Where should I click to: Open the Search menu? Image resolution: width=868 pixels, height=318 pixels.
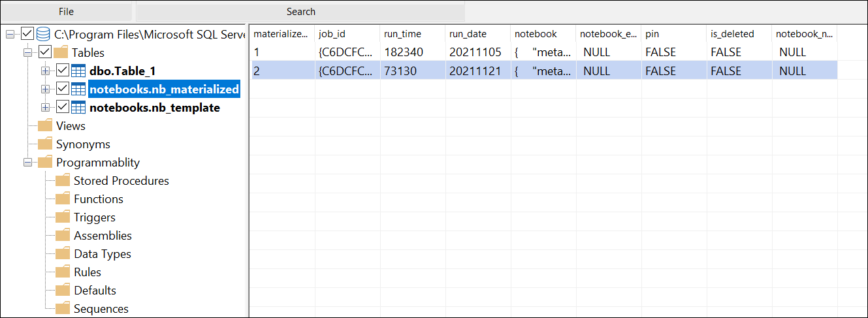pyautogui.click(x=300, y=12)
